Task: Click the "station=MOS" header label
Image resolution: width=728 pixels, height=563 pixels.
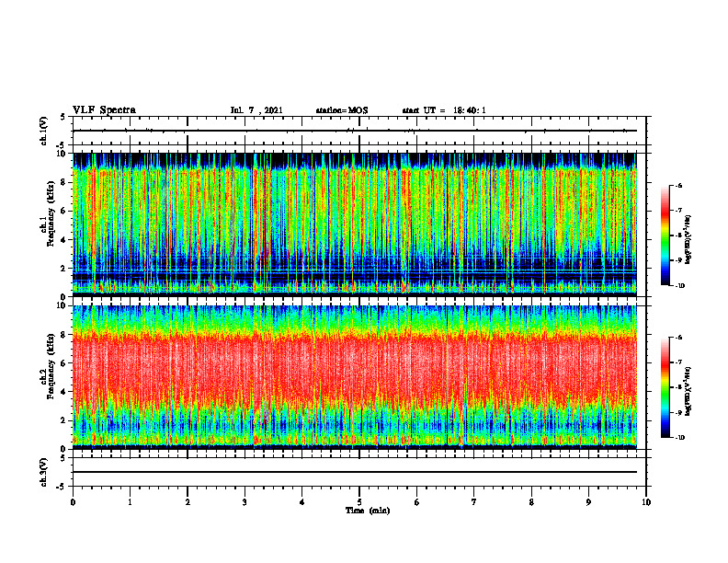Action: [342, 110]
